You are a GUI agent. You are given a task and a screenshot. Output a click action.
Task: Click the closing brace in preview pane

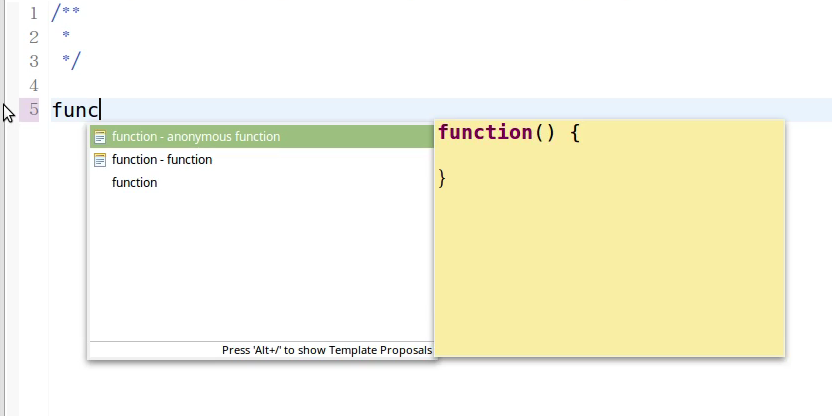[x=443, y=178]
